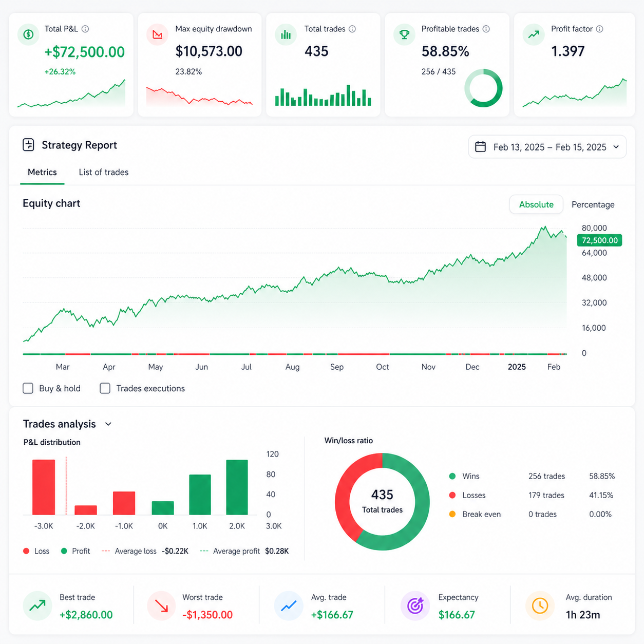
Task: Click the red bar at -3.0K
Action: [44, 487]
